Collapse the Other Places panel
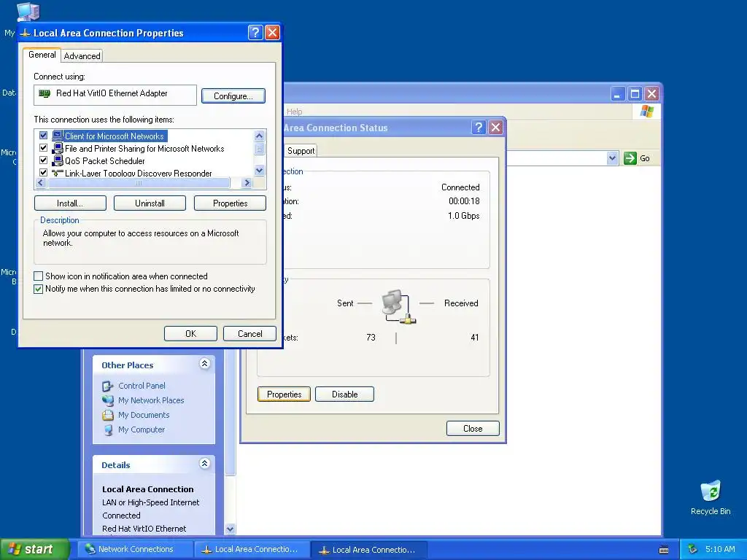The image size is (747, 560). 204,364
